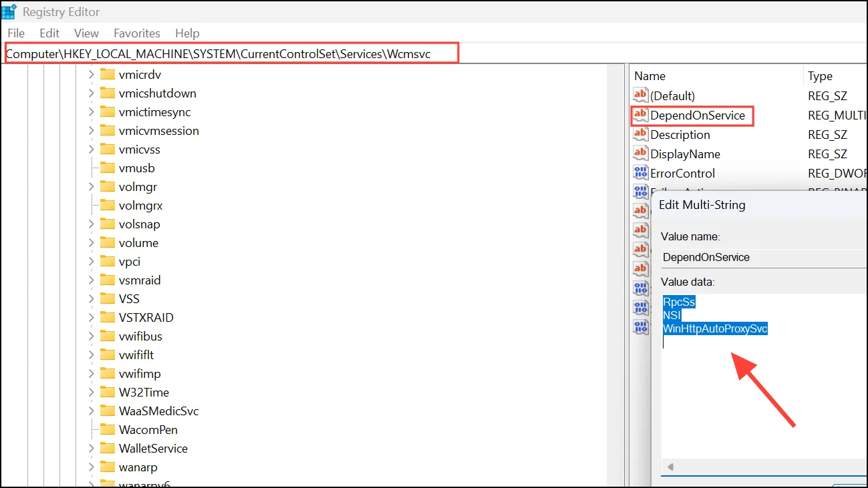The width and height of the screenshot is (868, 488).
Task: Click the left arrow of Value data scrollbar
Action: pos(670,467)
